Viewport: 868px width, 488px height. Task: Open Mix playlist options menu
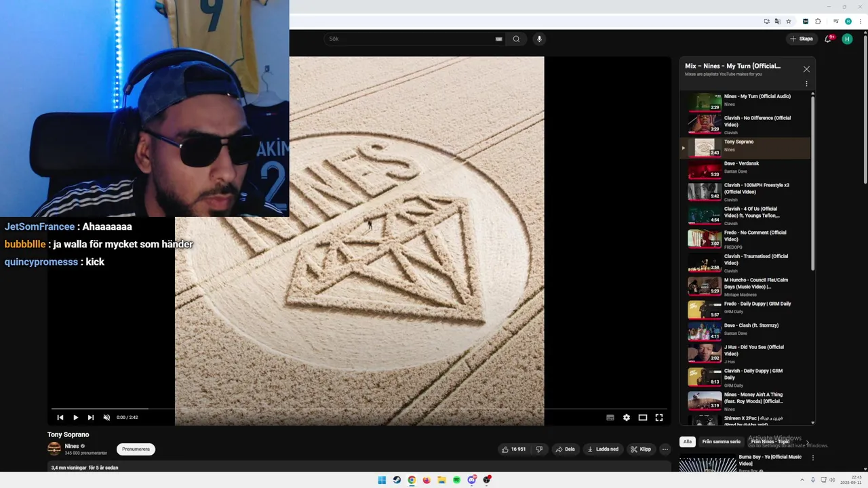806,84
